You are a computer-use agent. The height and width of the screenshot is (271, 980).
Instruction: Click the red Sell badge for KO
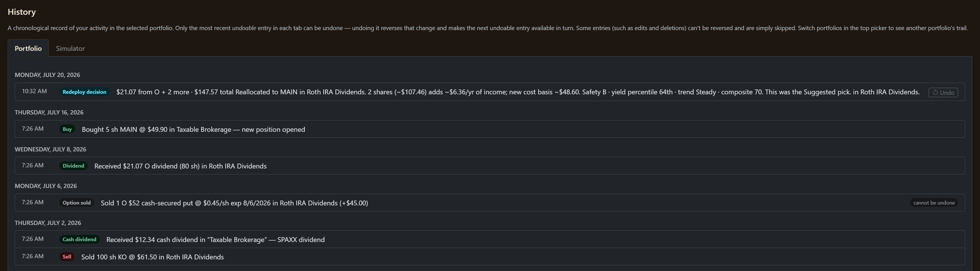click(x=66, y=257)
